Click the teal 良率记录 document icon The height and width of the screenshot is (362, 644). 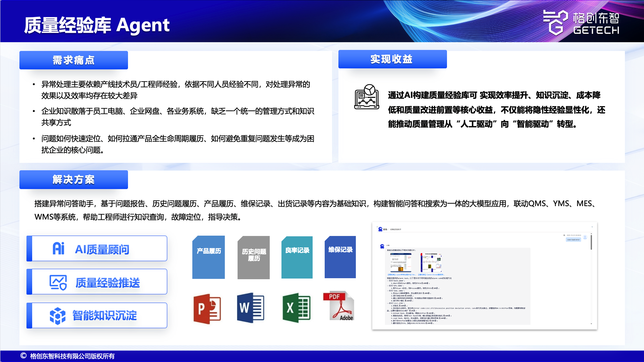[x=297, y=257]
